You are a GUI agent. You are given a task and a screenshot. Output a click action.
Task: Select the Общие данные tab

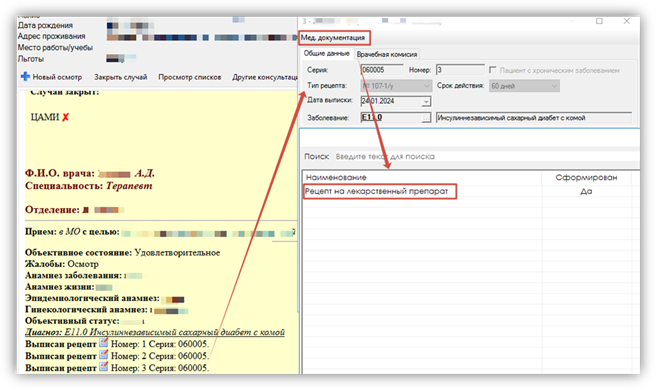(327, 54)
